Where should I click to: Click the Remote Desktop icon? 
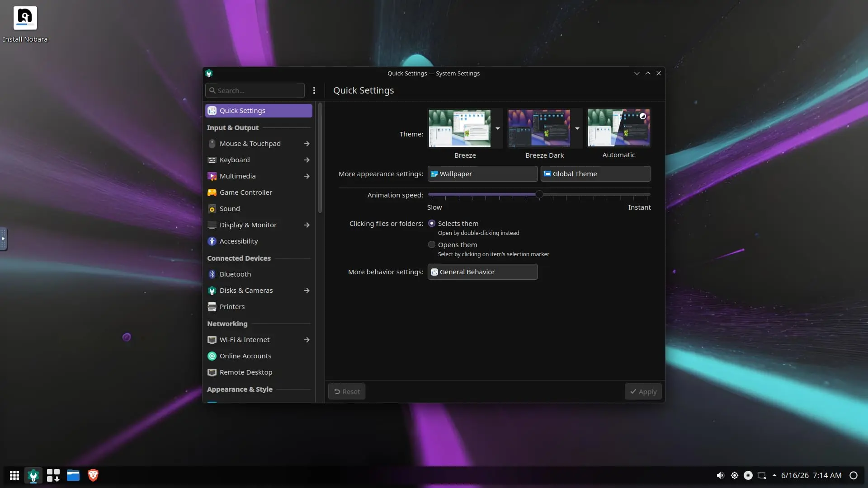click(x=212, y=372)
